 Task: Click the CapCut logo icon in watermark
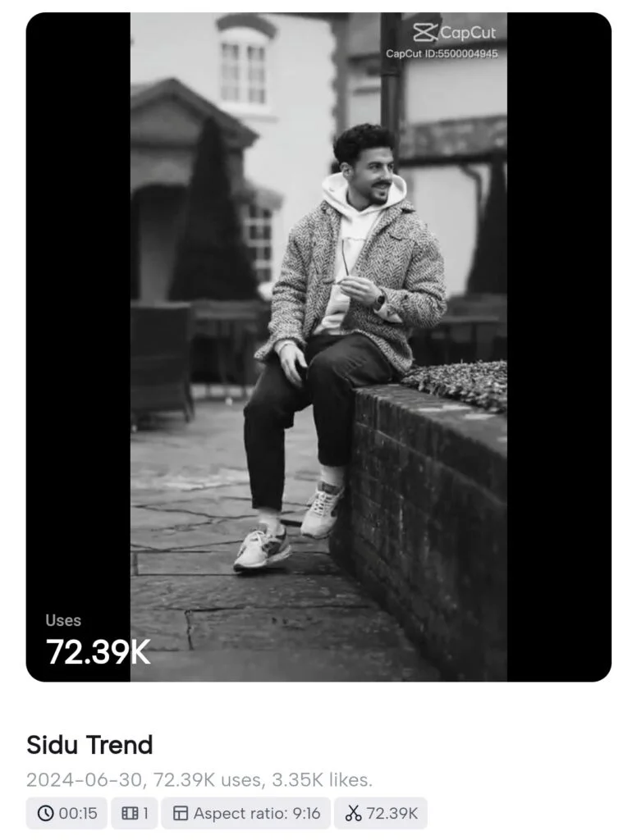(x=425, y=33)
